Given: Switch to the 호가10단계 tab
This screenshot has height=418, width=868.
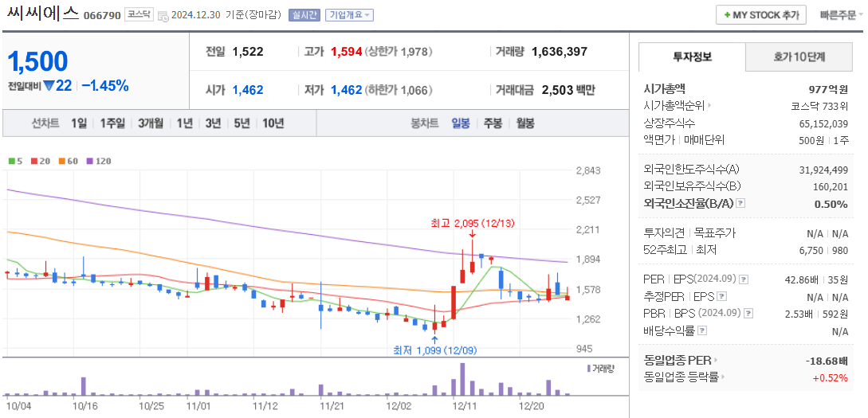Looking at the screenshot, I should coord(799,57).
